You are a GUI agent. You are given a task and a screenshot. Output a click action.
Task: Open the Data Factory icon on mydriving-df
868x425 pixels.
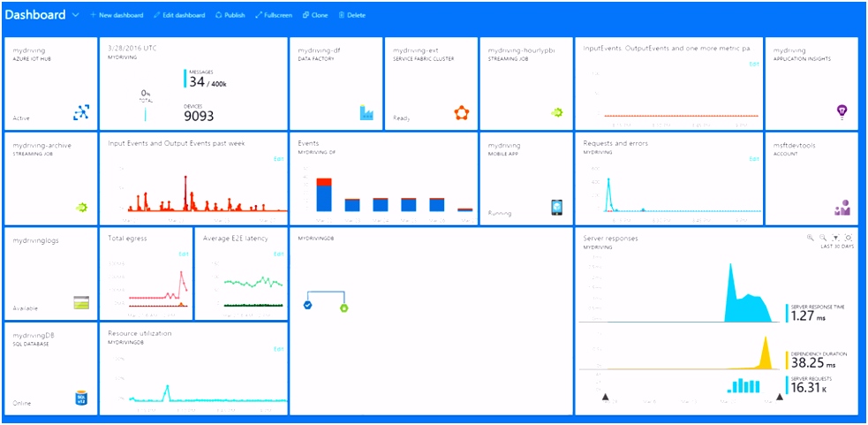point(366,112)
